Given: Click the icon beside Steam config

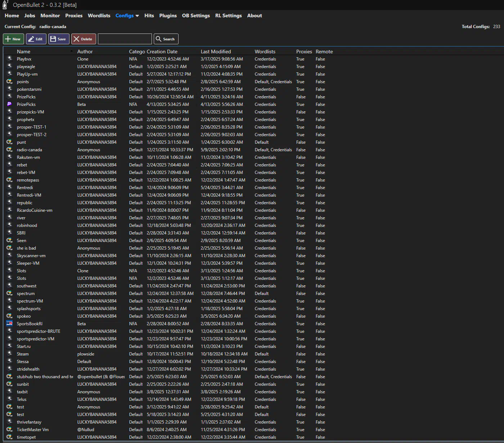Looking at the screenshot, I should pyautogui.click(x=10, y=354).
